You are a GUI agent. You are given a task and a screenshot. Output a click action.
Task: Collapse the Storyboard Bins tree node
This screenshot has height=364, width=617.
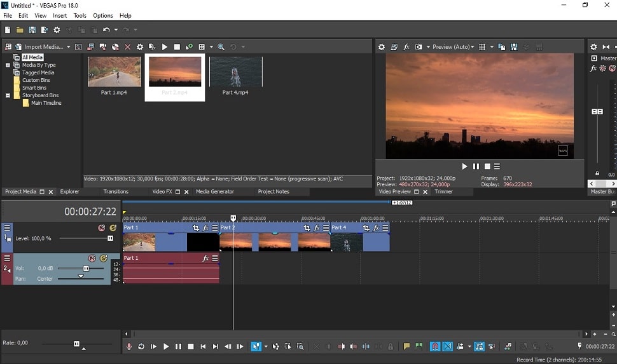8,95
